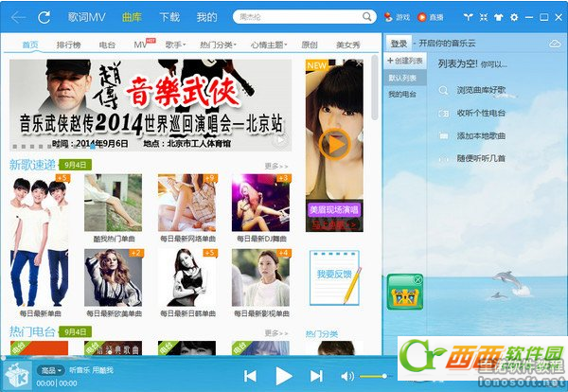Click the 音乐武侠赵传 concert banner
Viewport: 568px width, 392px height.
tap(151, 105)
